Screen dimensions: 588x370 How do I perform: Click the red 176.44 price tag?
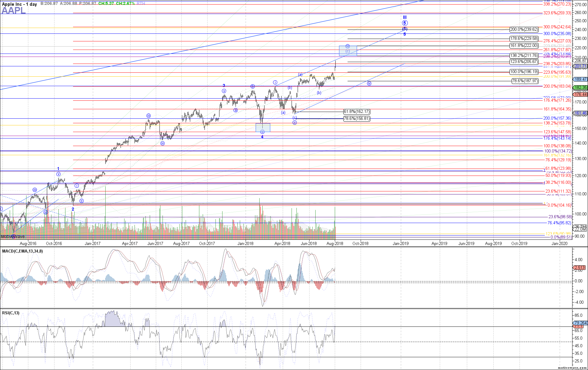[580, 94]
